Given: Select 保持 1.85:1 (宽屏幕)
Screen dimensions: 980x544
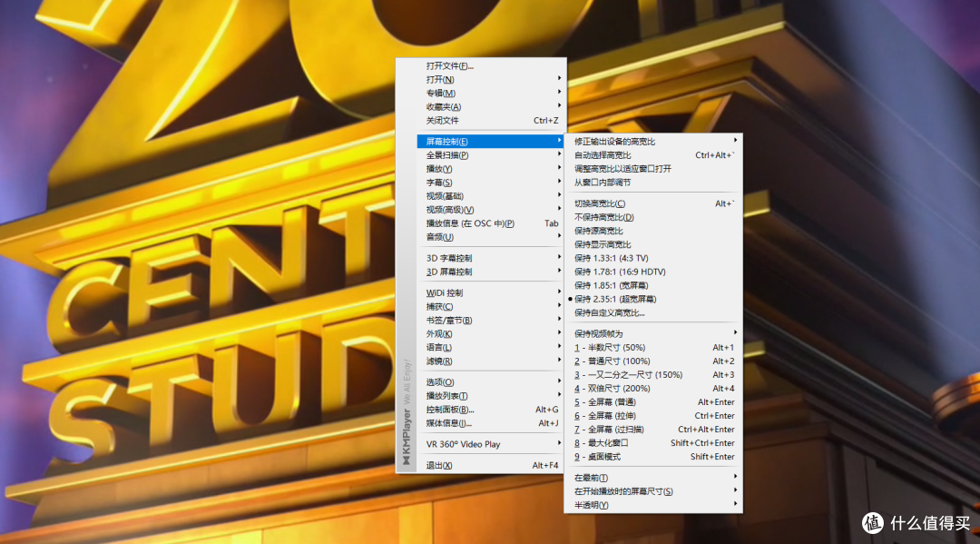Looking at the screenshot, I should 653,285.
